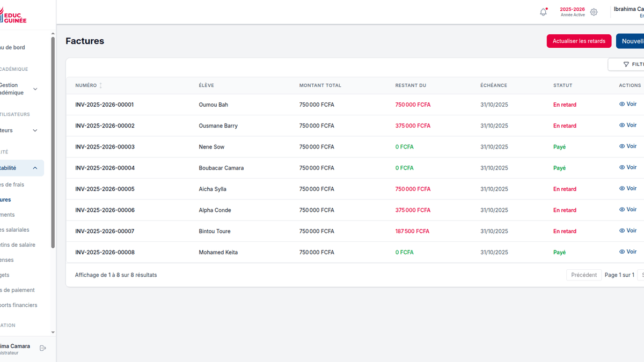Click the sidebar vertical scrollbar
This screenshot has width=644, height=362.
click(53, 142)
